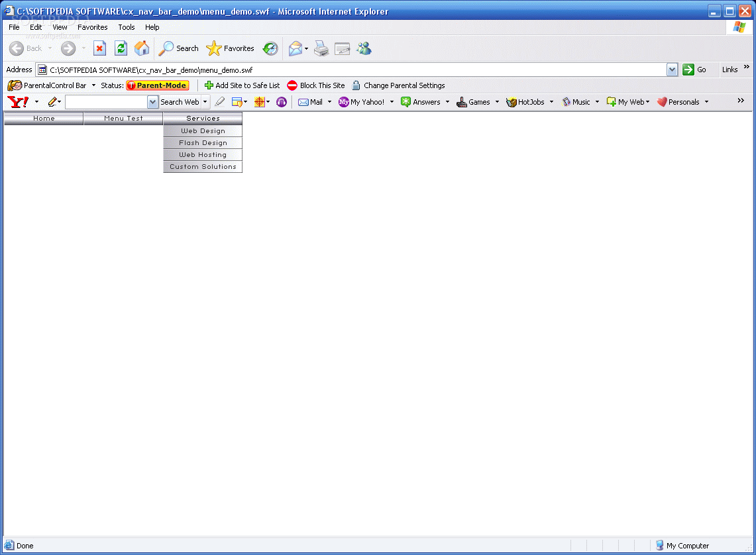Click Add Site to Safe List
756x555 pixels.
(242, 85)
